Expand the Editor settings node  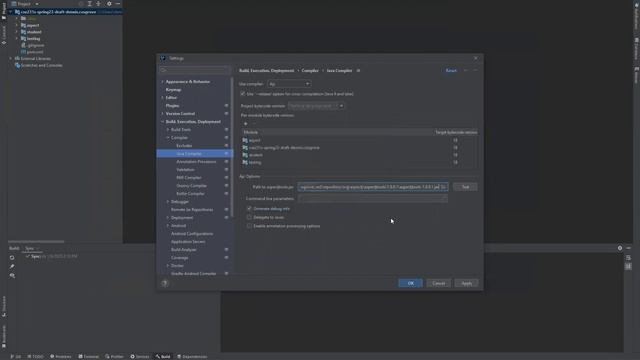click(162, 98)
